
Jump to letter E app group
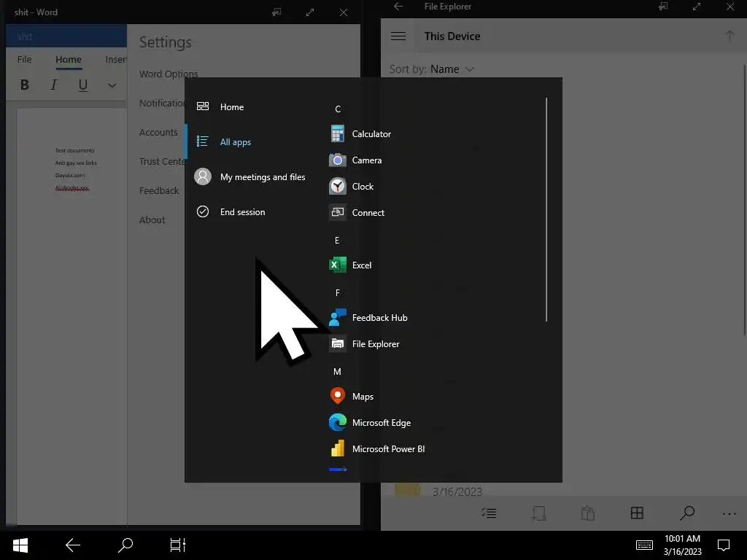(x=337, y=240)
